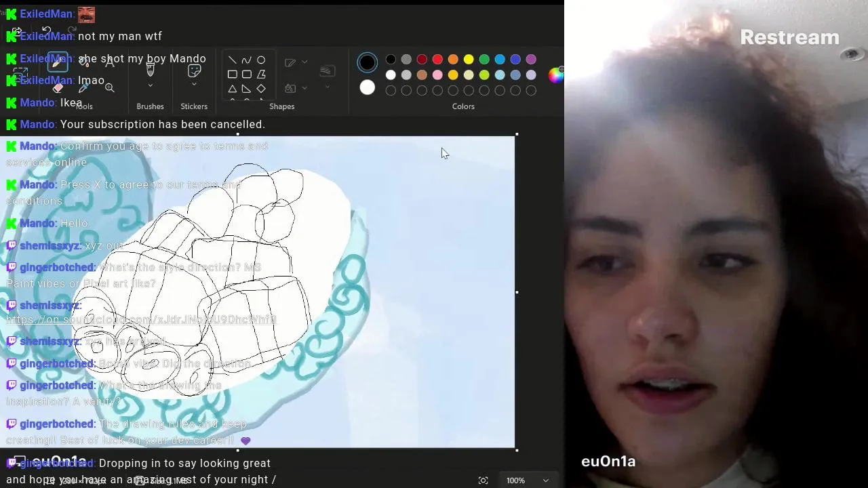The height and width of the screenshot is (488, 868).
Task: Choose the rounded rectangle shape
Action: pyautogui.click(x=246, y=75)
